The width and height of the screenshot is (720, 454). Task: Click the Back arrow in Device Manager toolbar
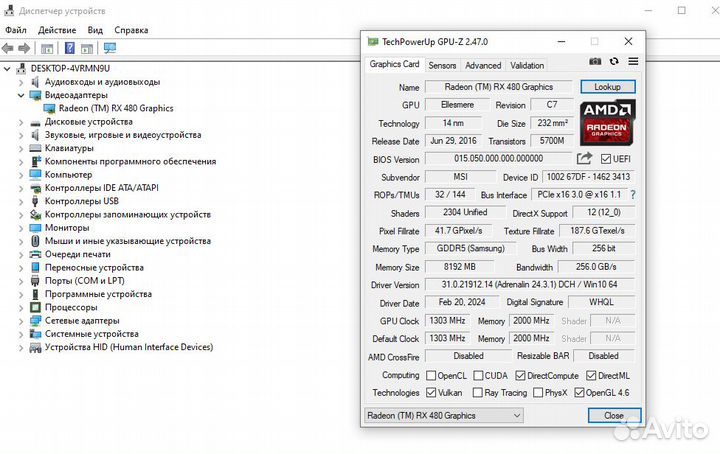(7, 48)
